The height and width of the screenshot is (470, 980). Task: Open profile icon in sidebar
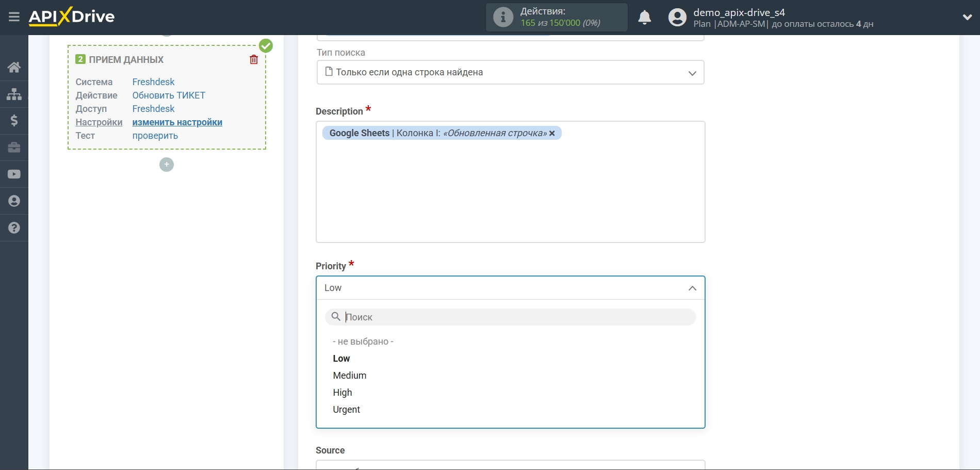(14, 201)
